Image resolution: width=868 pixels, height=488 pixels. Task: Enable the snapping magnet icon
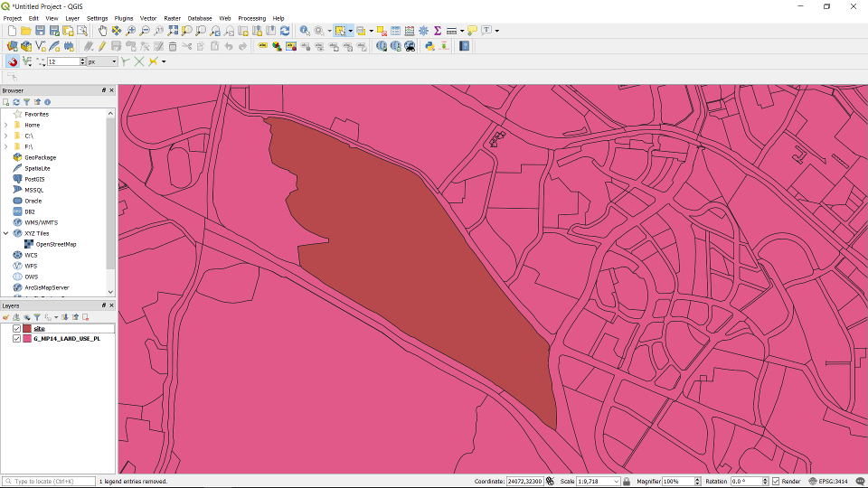pyautogui.click(x=13, y=61)
